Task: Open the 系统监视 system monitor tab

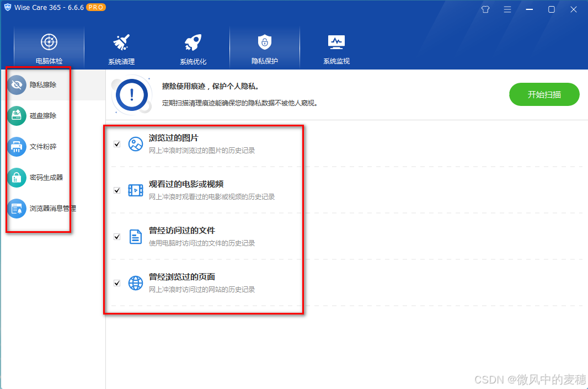Action: point(336,47)
